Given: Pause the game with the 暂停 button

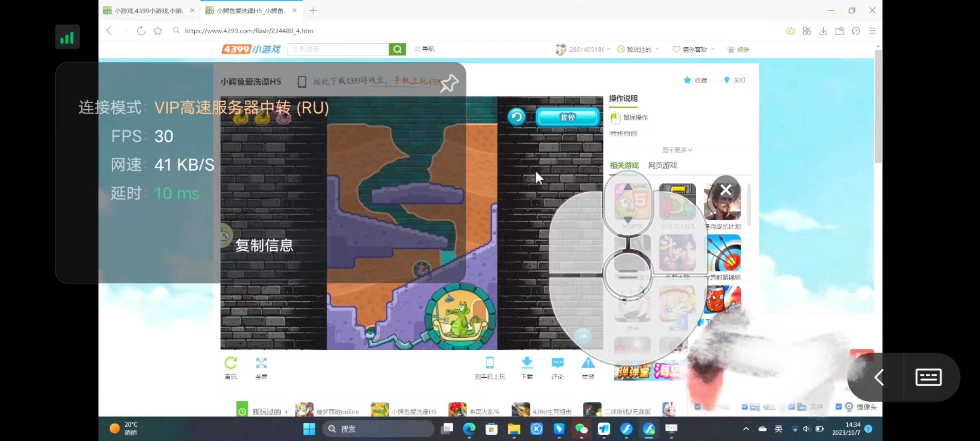Looking at the screenshot, I should 568,117.
